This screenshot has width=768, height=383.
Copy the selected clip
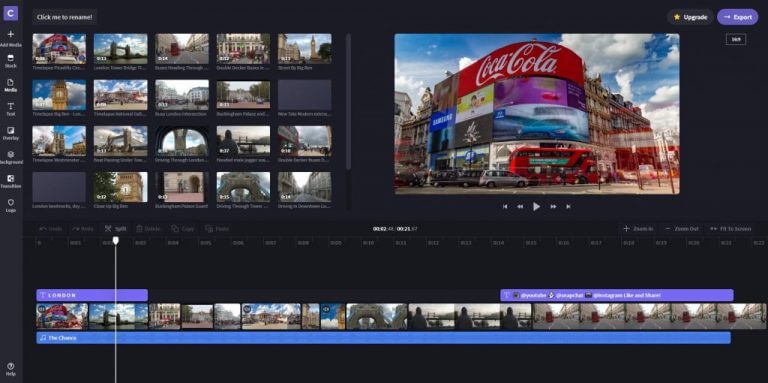(183, 229)
